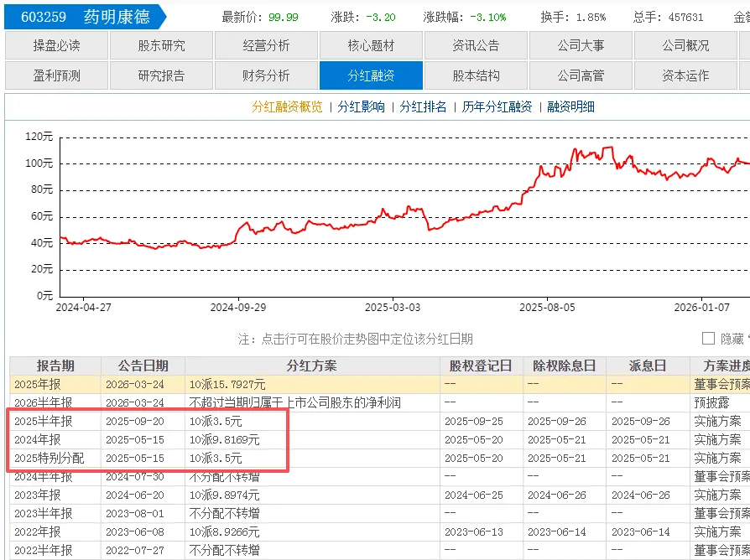750x560 pixels.
Task: Click the 2025-08-05 chart axis label
Action: pos(547,307)
